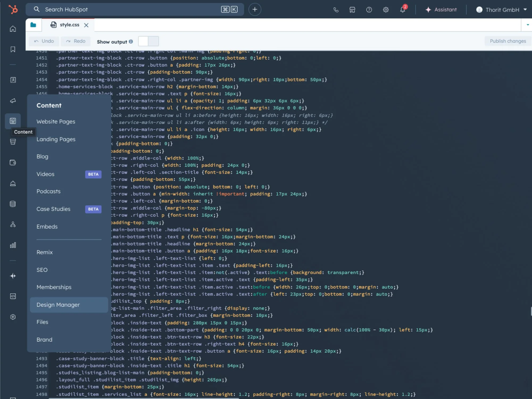This screenshot has height=399, width=532.
Task: Close the style.css tab
Action: tap(86, 25)
